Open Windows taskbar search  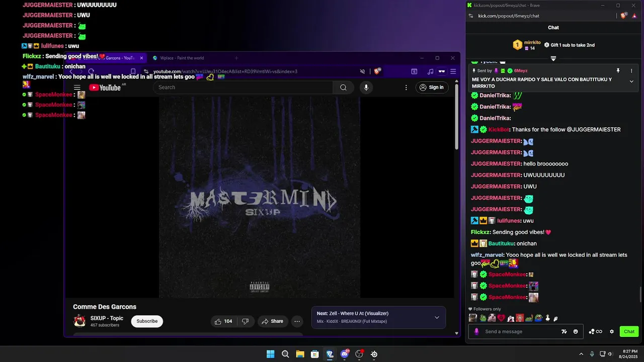point(285,354)
